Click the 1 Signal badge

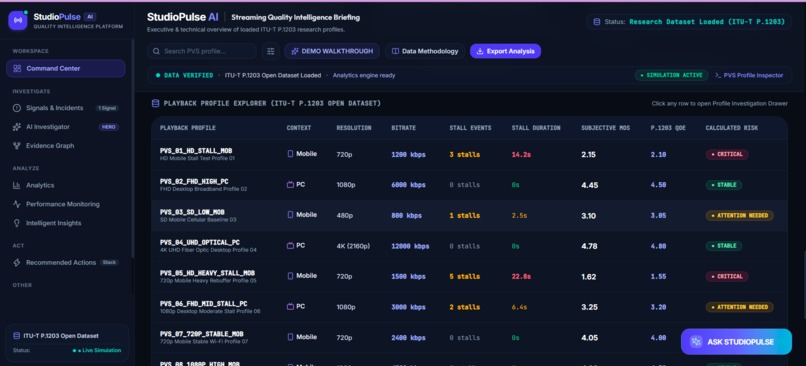pyautogui.click(x=107, y=108)
